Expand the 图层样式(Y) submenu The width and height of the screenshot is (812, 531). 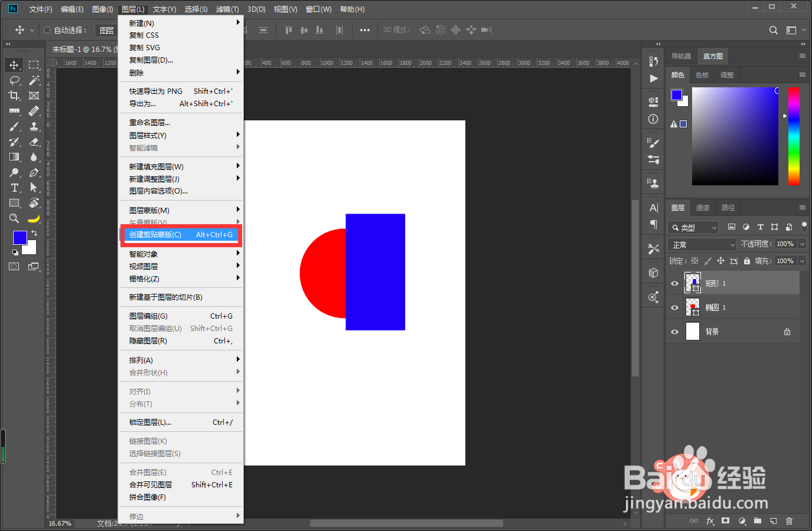pos(181,135)
